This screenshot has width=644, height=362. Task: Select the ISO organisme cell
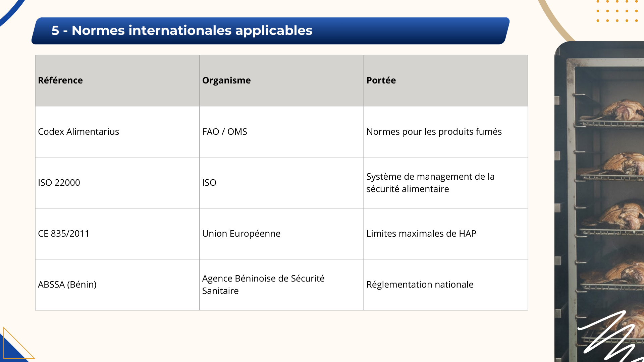pos(281,183)
